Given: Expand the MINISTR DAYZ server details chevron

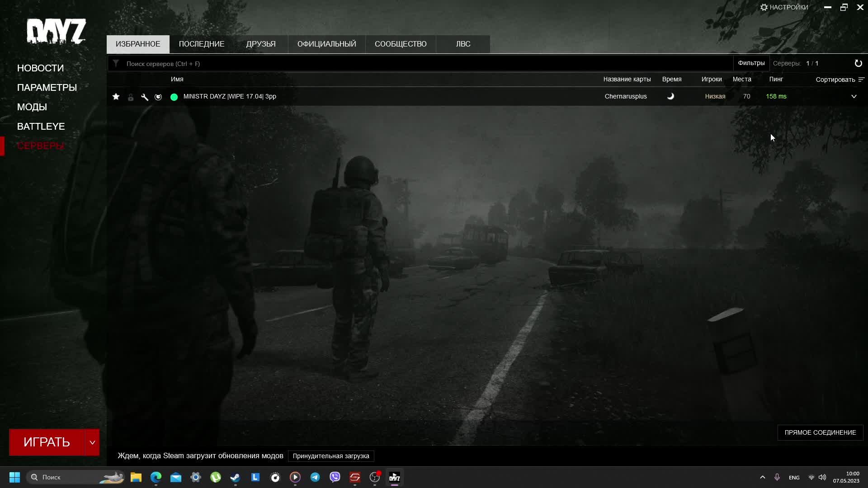Looking at the screenshot, I should click(854, 96).
